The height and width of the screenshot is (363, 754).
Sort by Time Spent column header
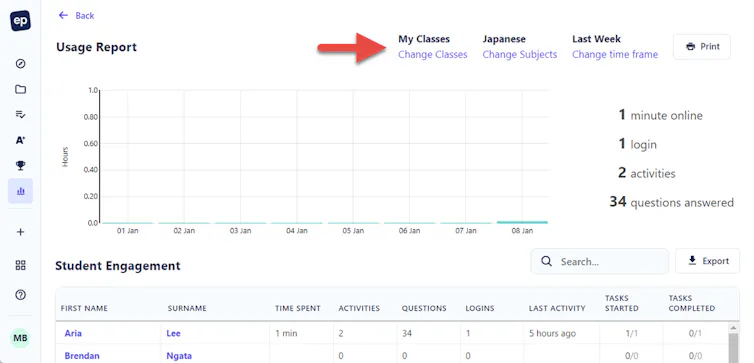coord(298,308)
